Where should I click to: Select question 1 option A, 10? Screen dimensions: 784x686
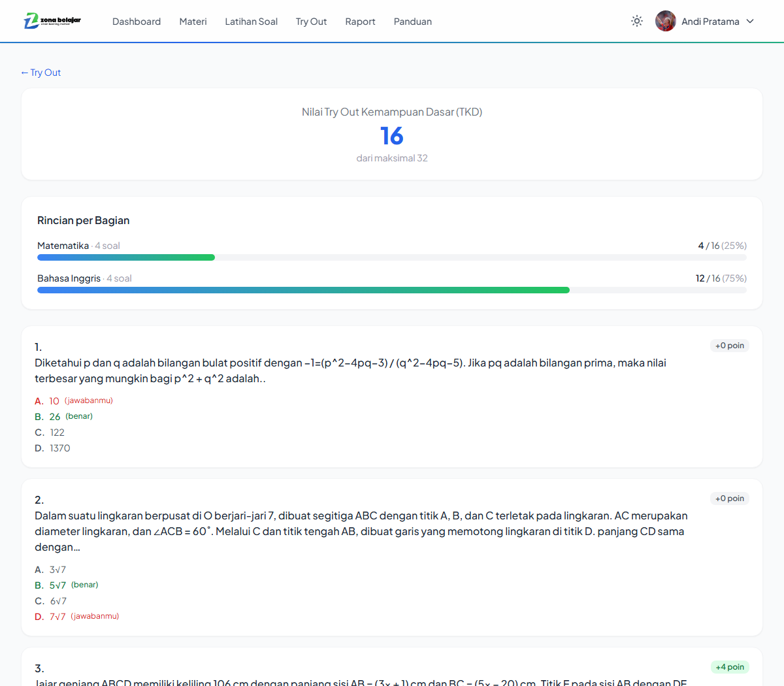click(x=74, y=401)
